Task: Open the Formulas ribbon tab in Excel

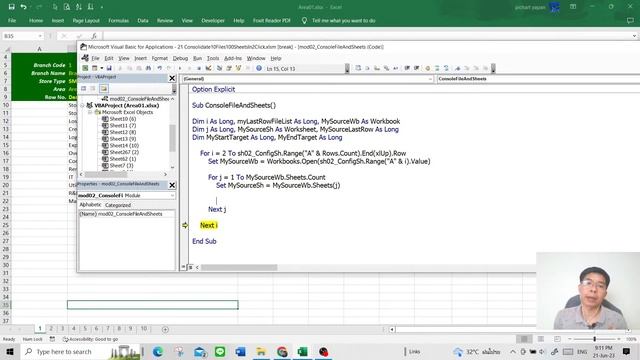Action: point(118,20)
